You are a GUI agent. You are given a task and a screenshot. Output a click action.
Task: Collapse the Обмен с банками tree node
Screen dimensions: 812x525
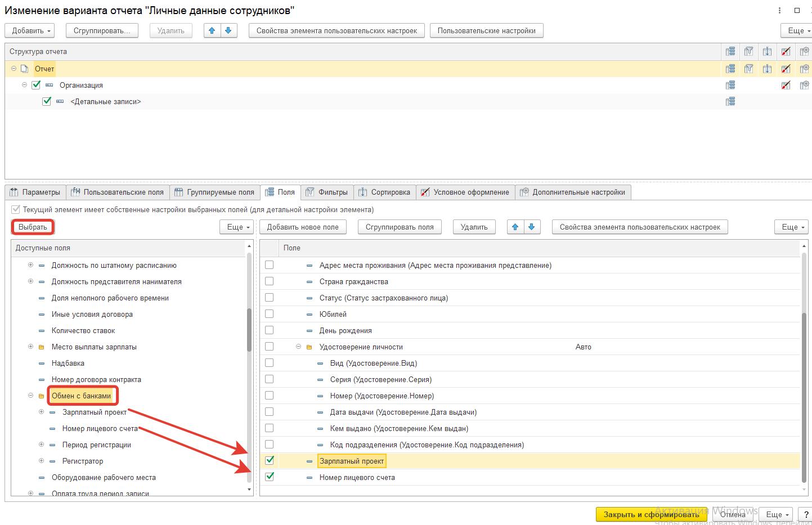pyautogui.click(x=31, y=396)
